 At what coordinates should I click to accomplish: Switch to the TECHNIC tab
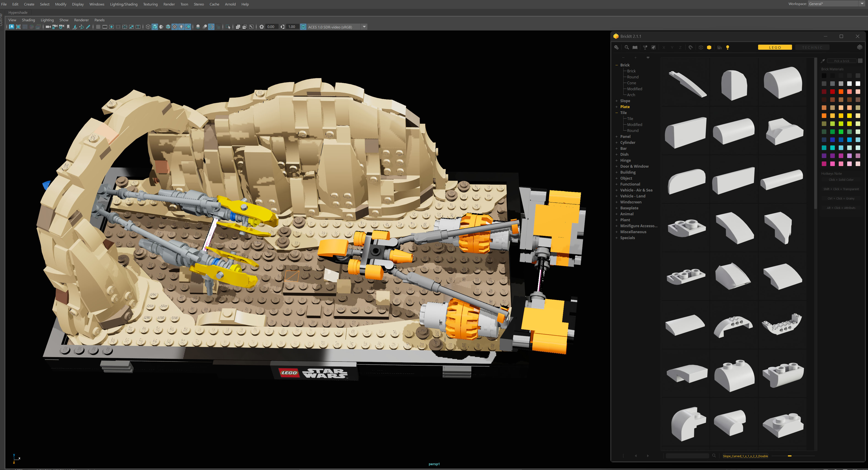coord(812,47)
